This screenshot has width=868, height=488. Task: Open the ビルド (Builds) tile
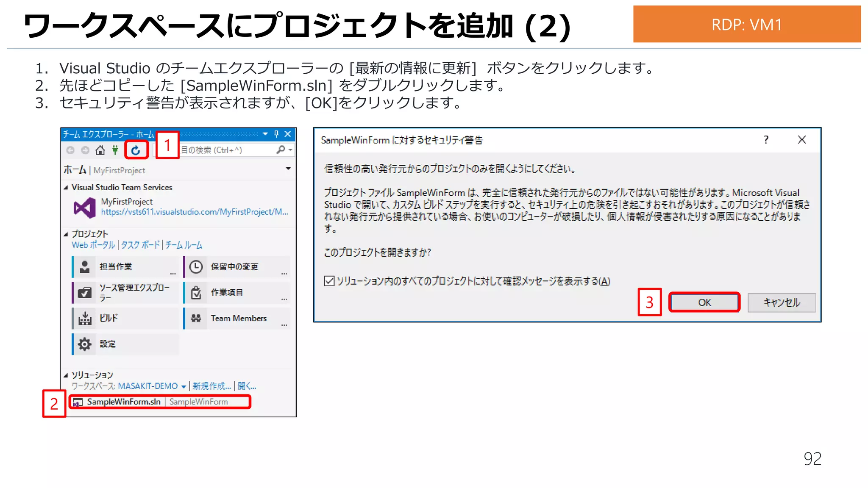(125, 319)
